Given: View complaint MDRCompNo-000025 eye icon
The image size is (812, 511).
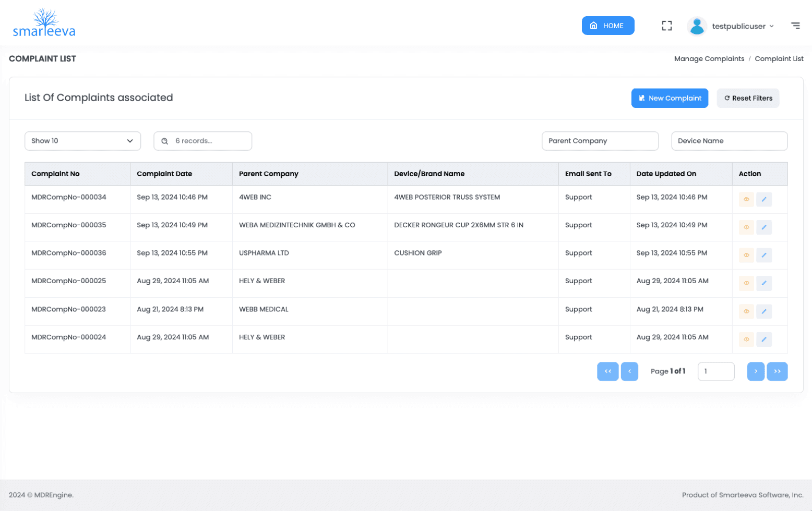Looking at the screenshot, I should click(x=746, y=283).
